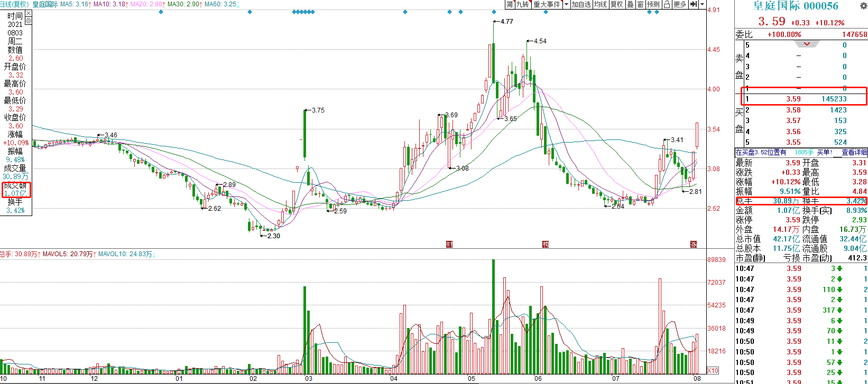Toggle the 九转 indicator button
The image size is (868, 384).
[x=522, y=4]
